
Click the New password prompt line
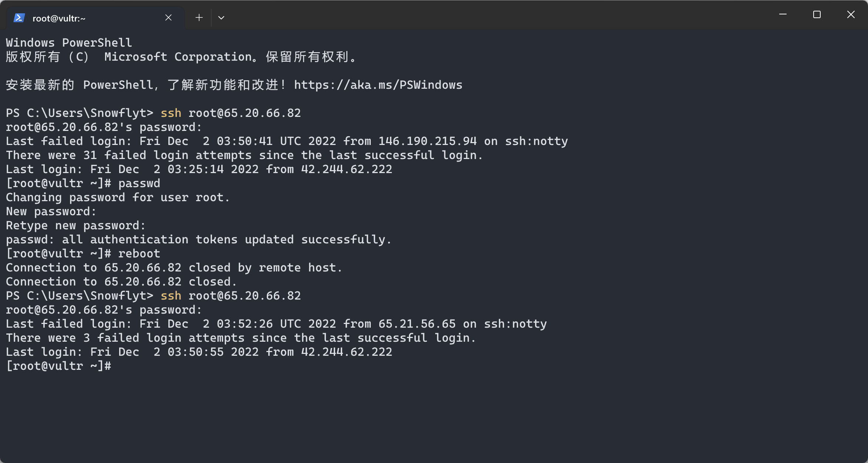click(x=50, y=211)
